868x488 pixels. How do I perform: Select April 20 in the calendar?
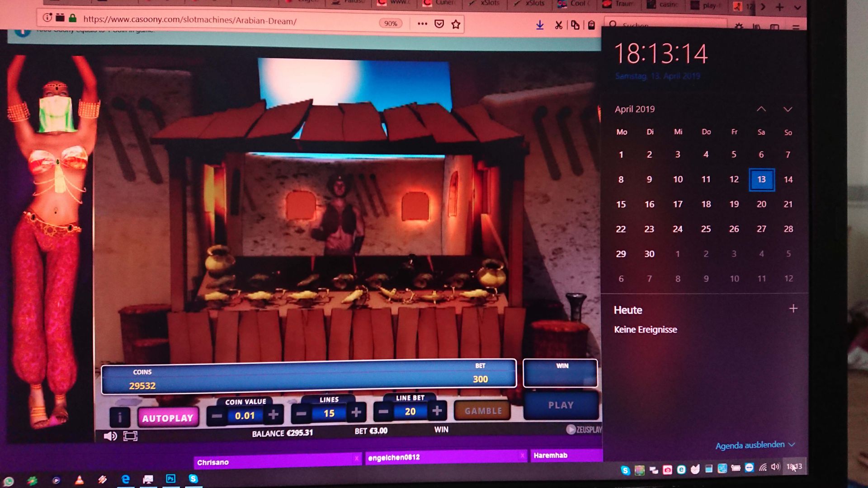tap(761, 204)
